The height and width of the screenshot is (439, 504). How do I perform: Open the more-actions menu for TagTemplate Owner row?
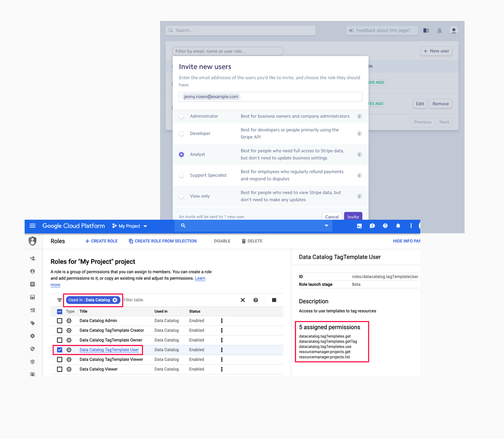tap(222, 340)
